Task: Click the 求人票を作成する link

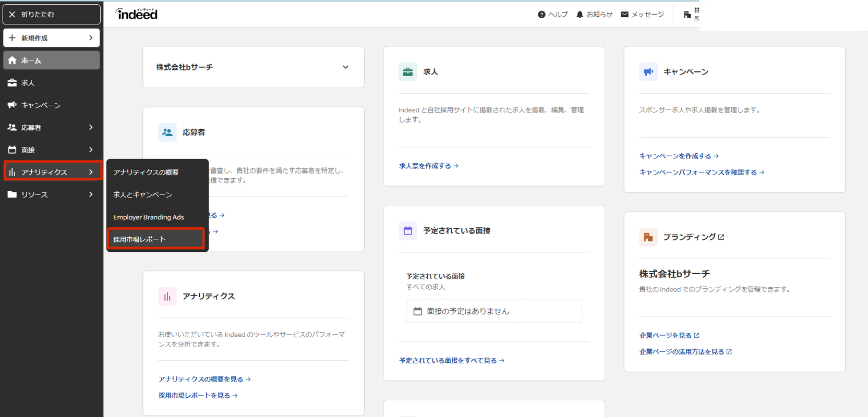Action: pos(429,166)
